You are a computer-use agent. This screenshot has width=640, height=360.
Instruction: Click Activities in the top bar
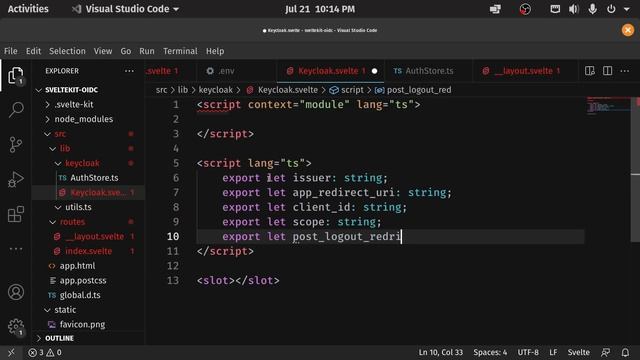click(x=28, y=9)
